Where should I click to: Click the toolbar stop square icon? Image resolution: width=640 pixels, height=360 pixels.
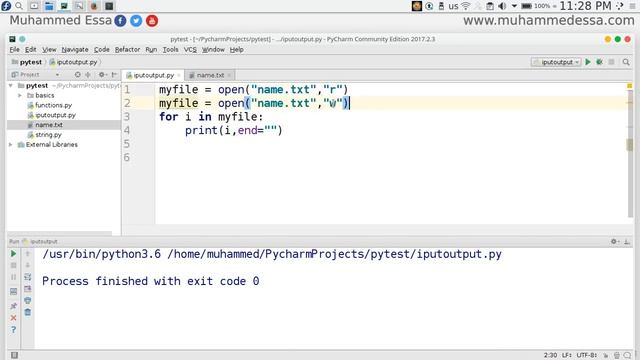point(611,62)
